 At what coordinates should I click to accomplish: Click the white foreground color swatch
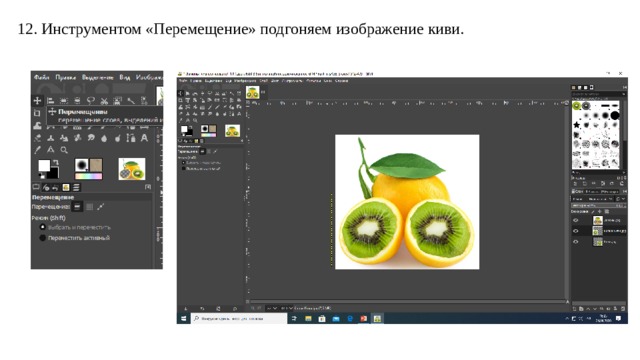point(44,165)
